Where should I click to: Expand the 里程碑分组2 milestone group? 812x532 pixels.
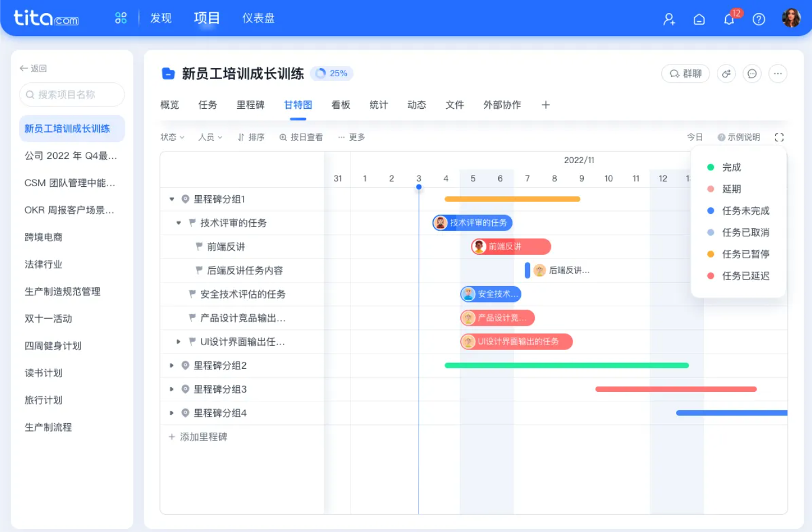[x=171, y=365]
